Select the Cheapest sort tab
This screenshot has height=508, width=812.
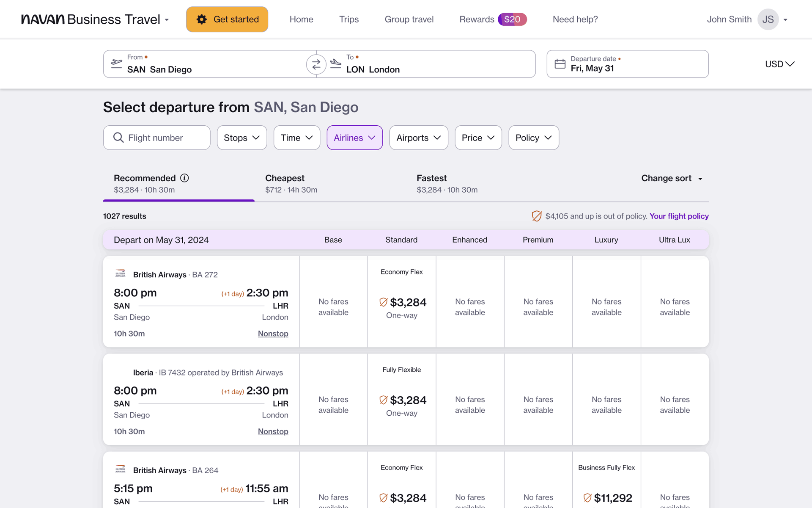click(x=330, y=184)
